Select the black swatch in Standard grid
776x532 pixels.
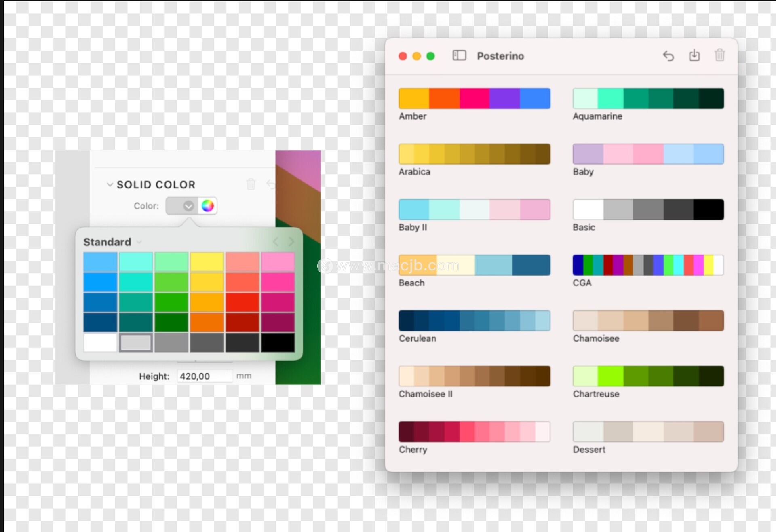coord(278,342)
